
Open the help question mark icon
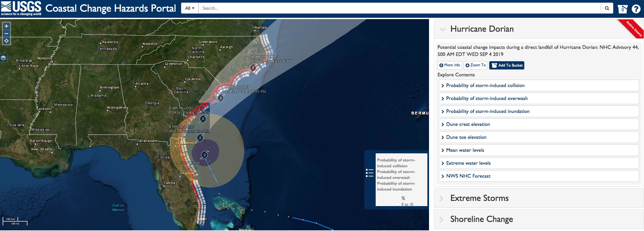tap(636, 9)
